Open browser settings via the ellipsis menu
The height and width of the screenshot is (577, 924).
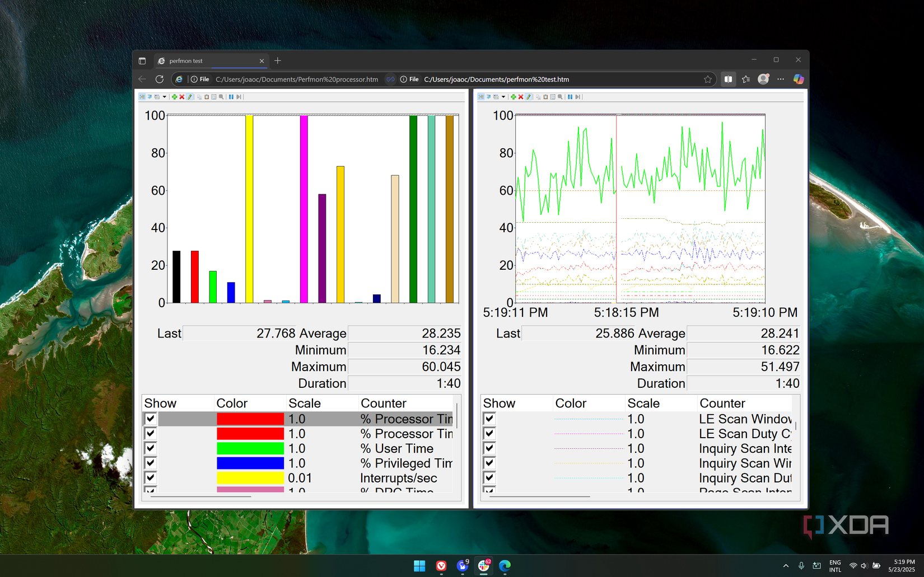click(x=781, y=79)
